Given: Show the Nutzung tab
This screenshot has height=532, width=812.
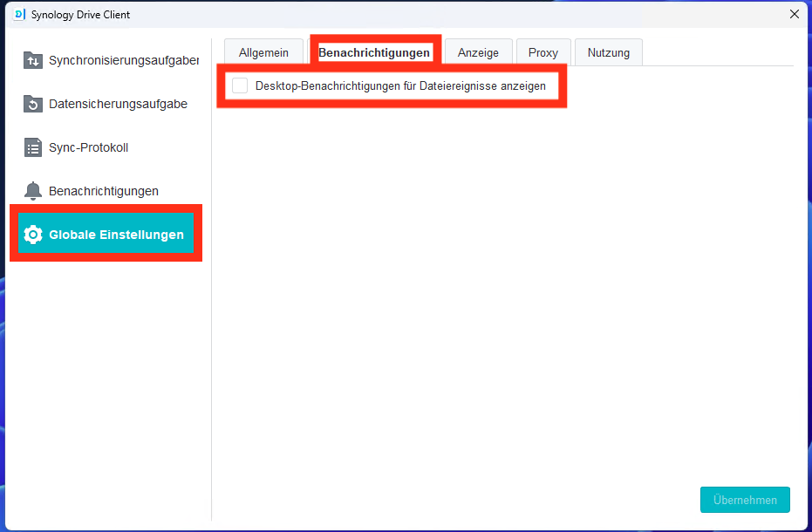Looking at the screenshot, I should click(608, 52).
